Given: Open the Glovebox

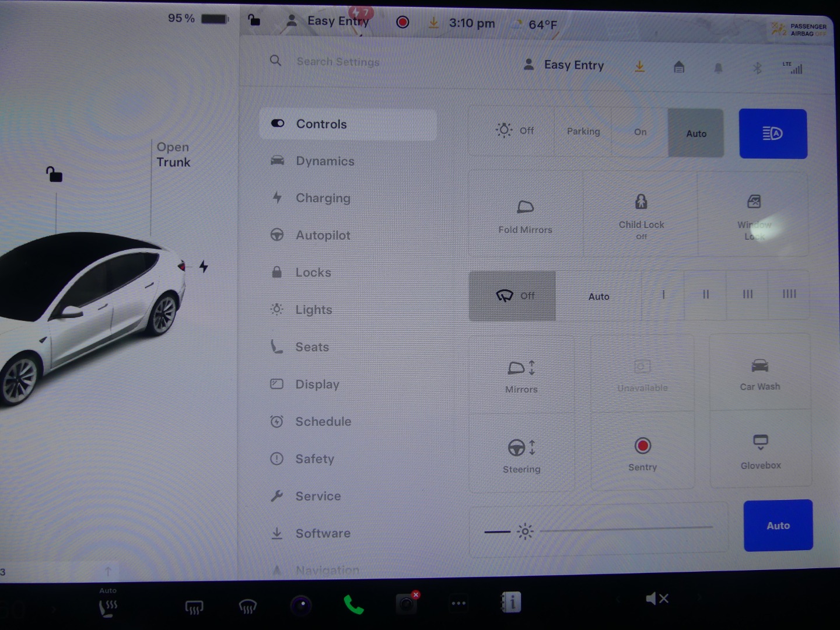Looking at the screenshot, I should click(760, 450).
